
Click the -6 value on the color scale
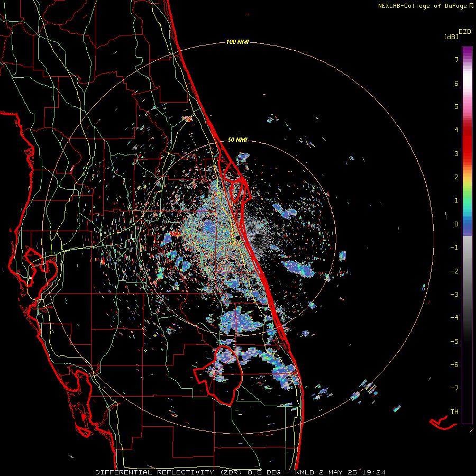(454, 364)
